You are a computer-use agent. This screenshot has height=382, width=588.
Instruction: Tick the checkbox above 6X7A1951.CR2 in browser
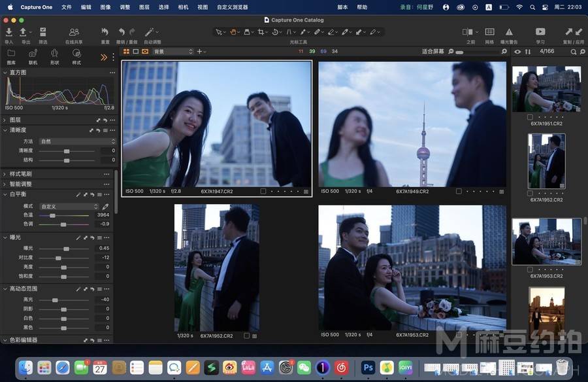[x=530, y=117]
